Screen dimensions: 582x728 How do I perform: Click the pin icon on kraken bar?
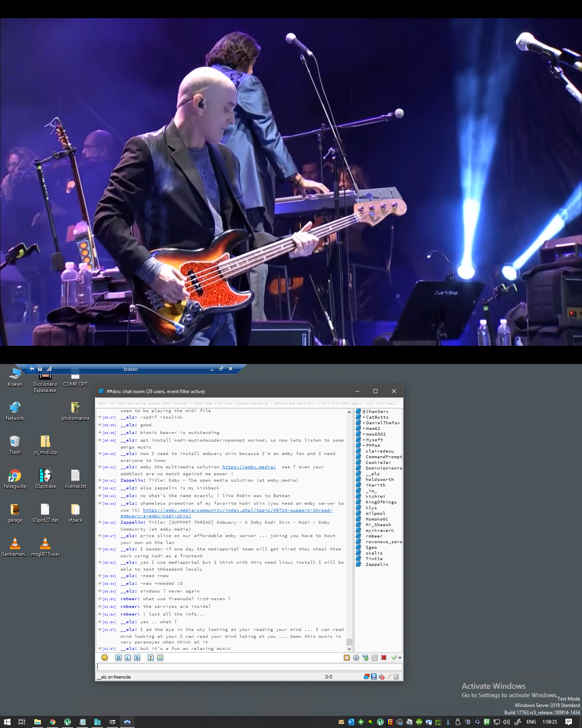coord(32,369)
